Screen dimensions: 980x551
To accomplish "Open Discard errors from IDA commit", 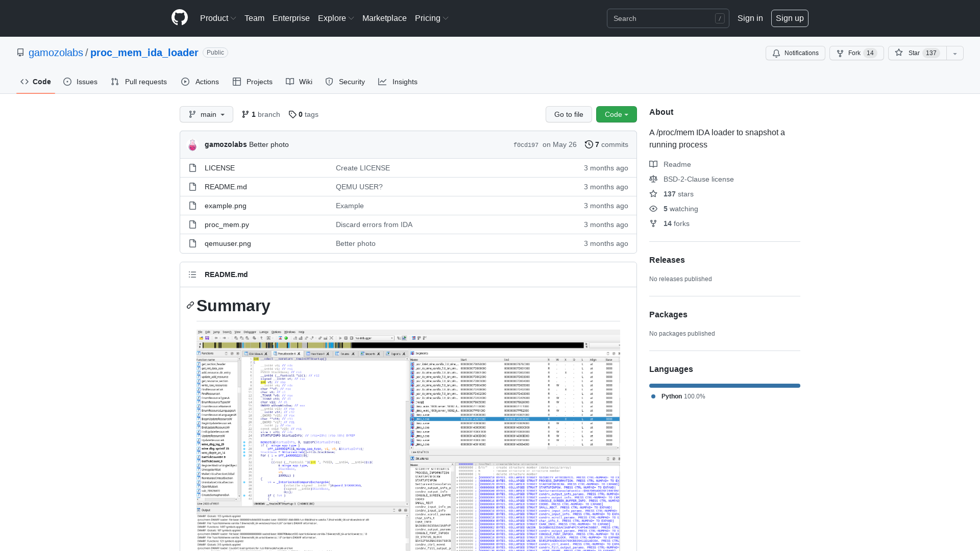I will pos(374,224).
